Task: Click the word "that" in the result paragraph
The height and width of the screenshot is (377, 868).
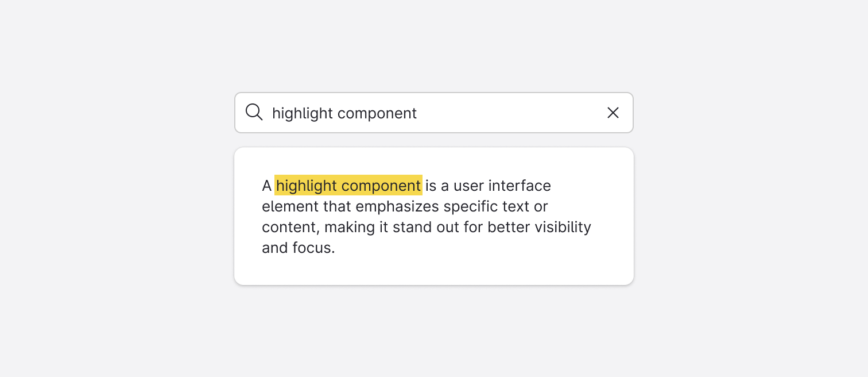Action: coord(337,206)
